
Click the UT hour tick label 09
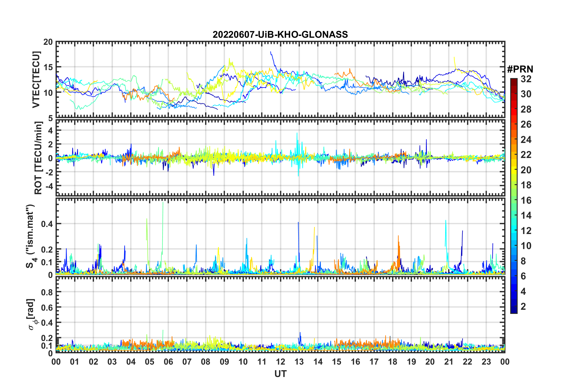(x=224, y=362)
